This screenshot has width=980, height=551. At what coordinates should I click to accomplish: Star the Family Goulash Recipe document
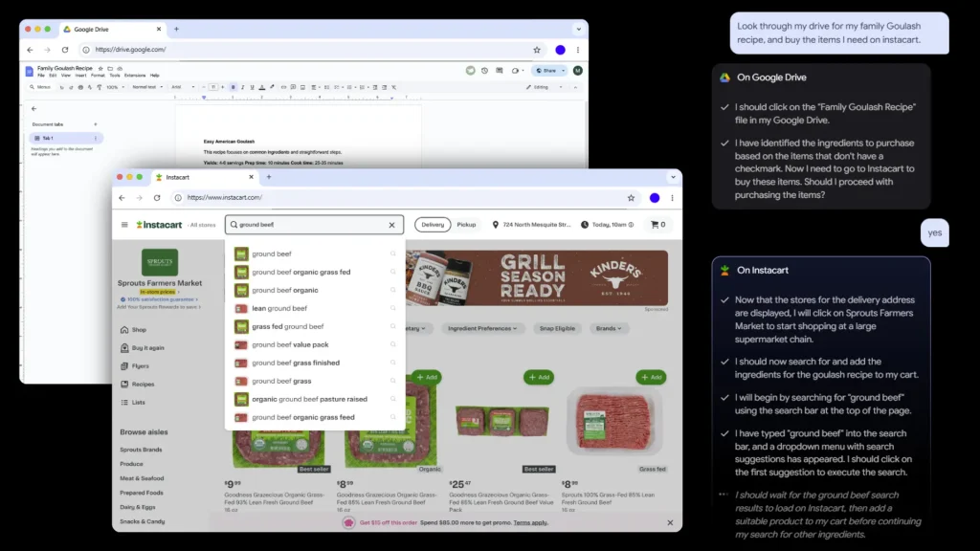tap(100, 69)
